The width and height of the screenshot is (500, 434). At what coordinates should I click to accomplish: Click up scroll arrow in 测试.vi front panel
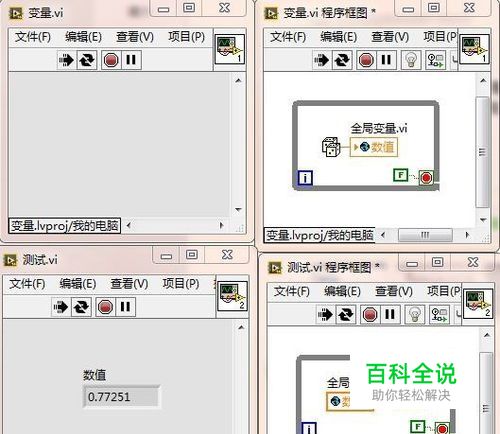241,328
